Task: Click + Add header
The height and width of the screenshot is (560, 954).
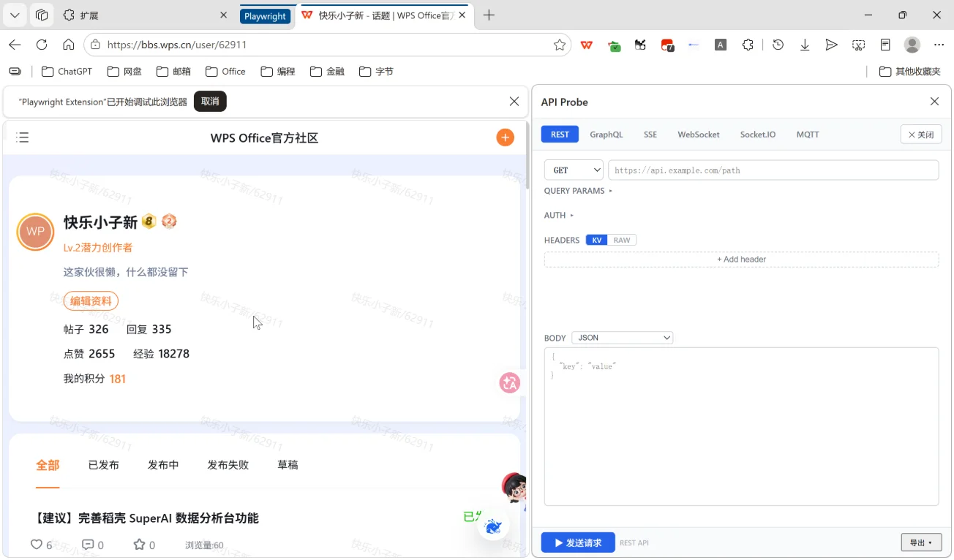Action: point(741,260)
